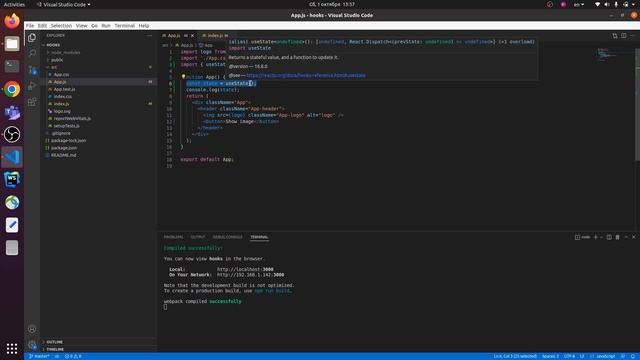Click the JavaScript language mode

(605, 356)
